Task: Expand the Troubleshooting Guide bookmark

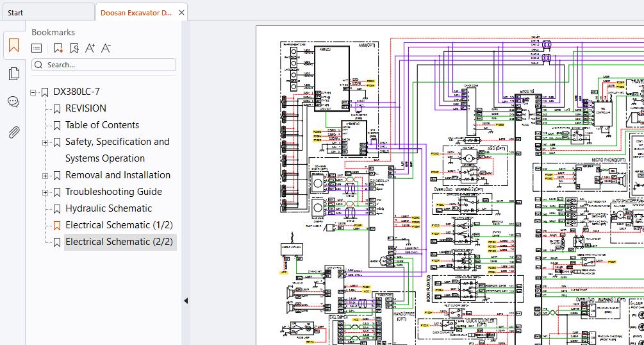Action: click(45, 192)
